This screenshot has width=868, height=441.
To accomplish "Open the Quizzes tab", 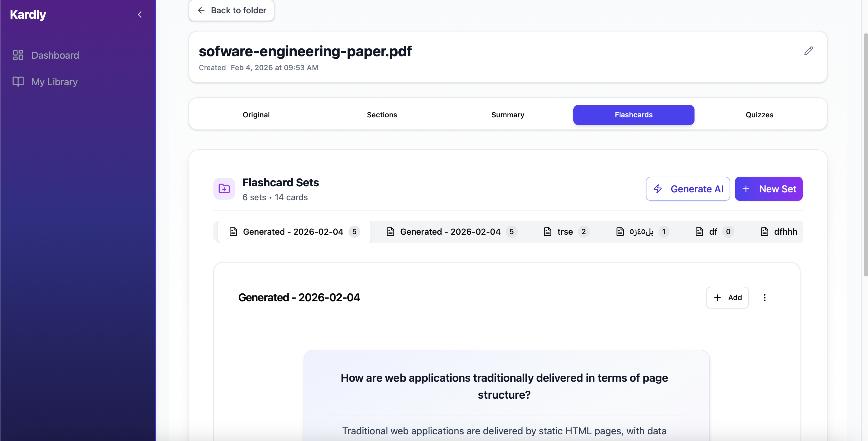I will 759,115.
